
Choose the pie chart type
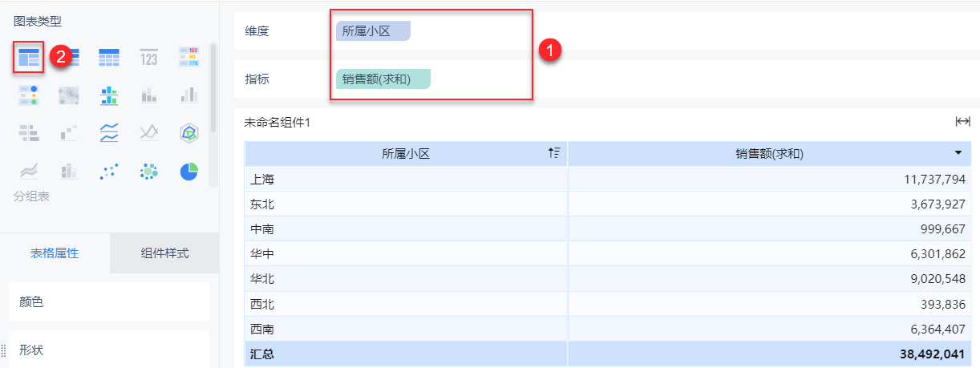(x=188, y=171)
